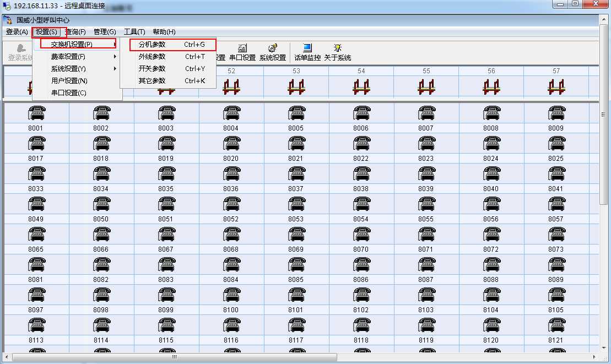Open the 帮助(H) menu
Viewport: 611px width, 364px height.
pyautogui.click(x=164, y=32)
